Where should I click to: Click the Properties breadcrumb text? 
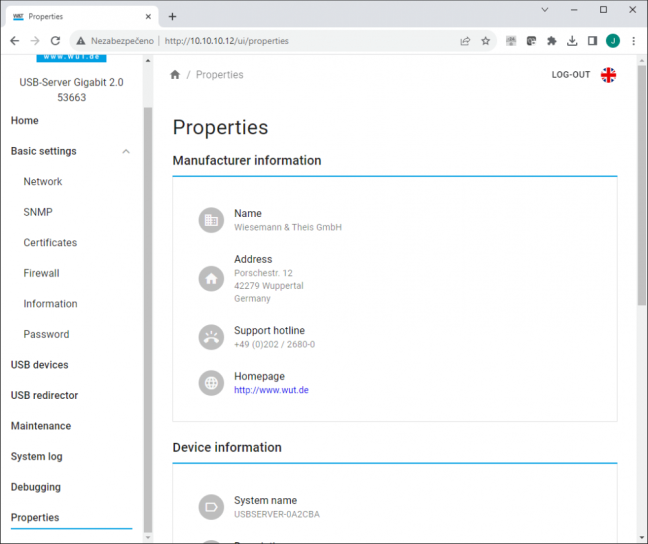(219, 75)
